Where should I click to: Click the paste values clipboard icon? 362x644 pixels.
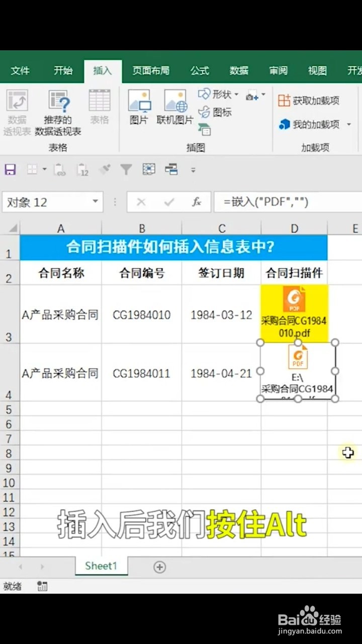(82, 170)
